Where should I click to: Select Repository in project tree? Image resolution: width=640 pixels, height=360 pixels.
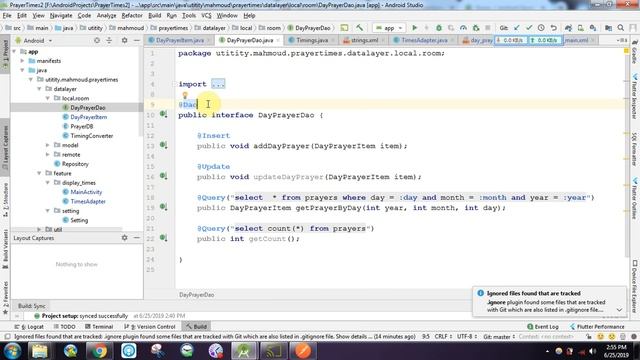tap(75, 164)
